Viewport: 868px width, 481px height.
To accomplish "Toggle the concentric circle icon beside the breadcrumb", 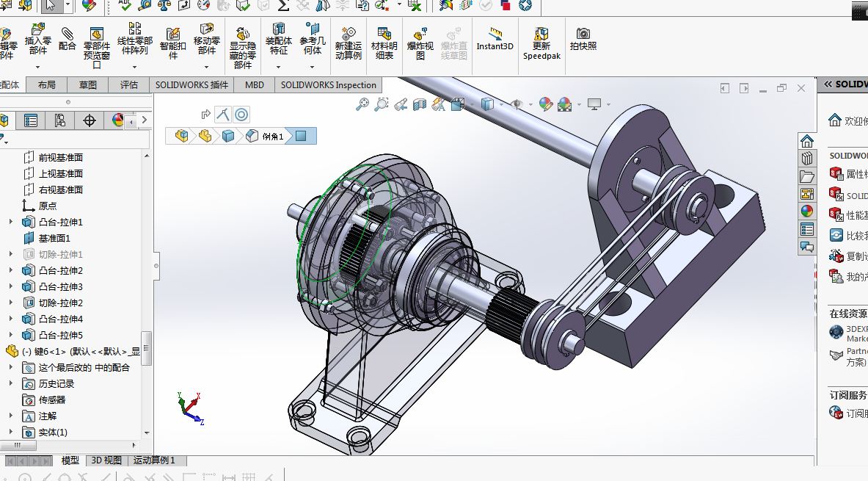I will tap(241, 115).
